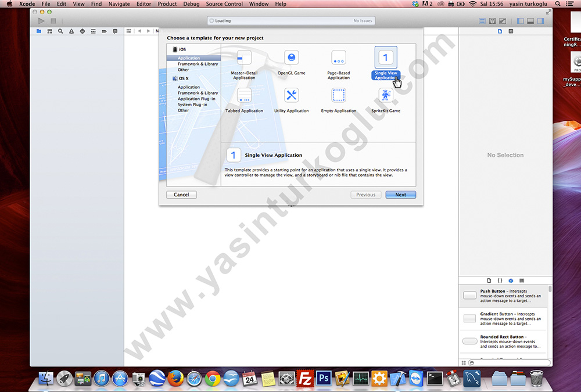Open the related items menu in jump bar
The image size is (581, 392).
[x=128, y=31]
